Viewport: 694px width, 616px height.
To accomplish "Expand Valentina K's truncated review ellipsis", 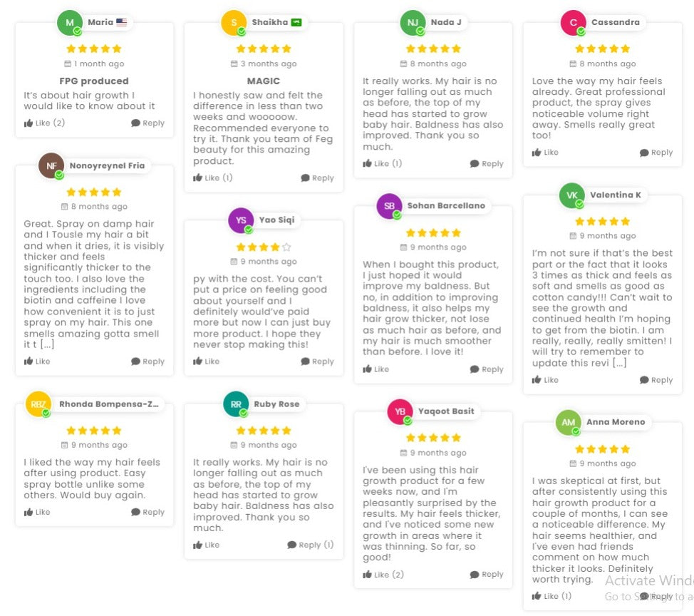I will (x=620, y=363).
